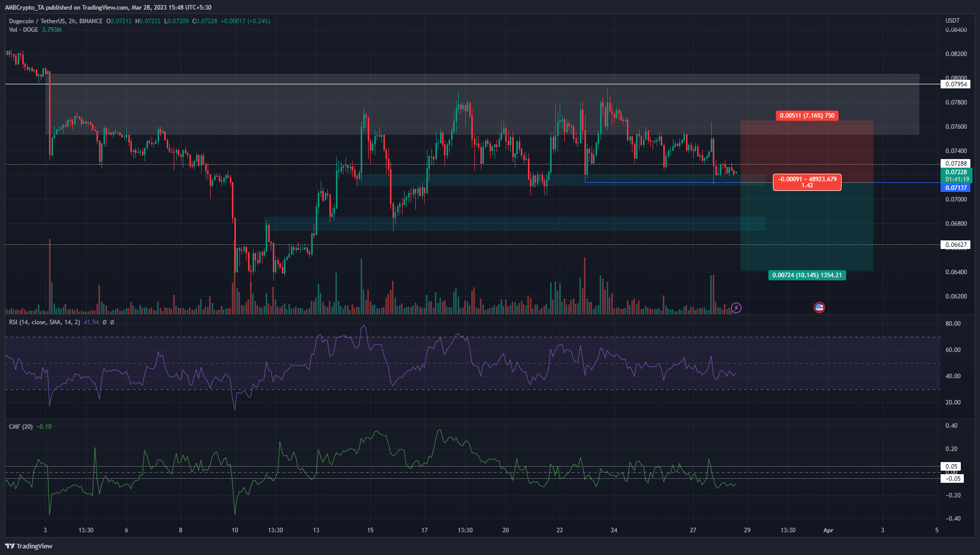The width and height of the screenshot is (980, 555).
Task: Click the blue 0.07137 price label
Action: click(957, 187)
